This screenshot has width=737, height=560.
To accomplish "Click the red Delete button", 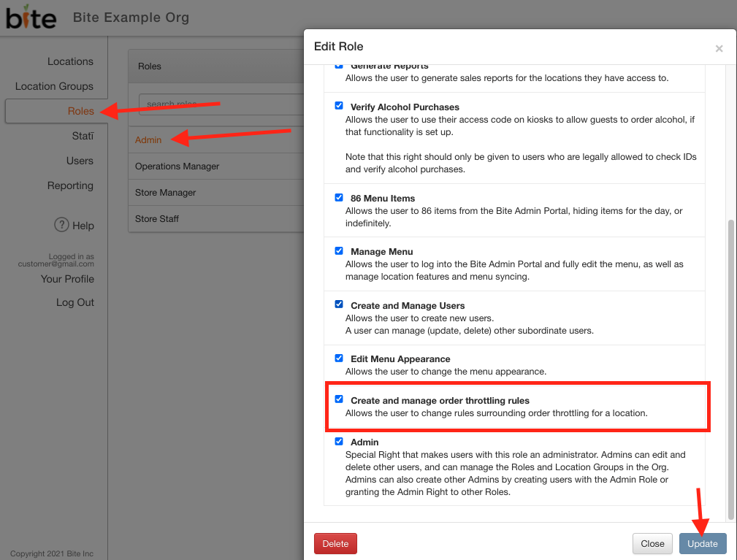I will tap(335, 543).
